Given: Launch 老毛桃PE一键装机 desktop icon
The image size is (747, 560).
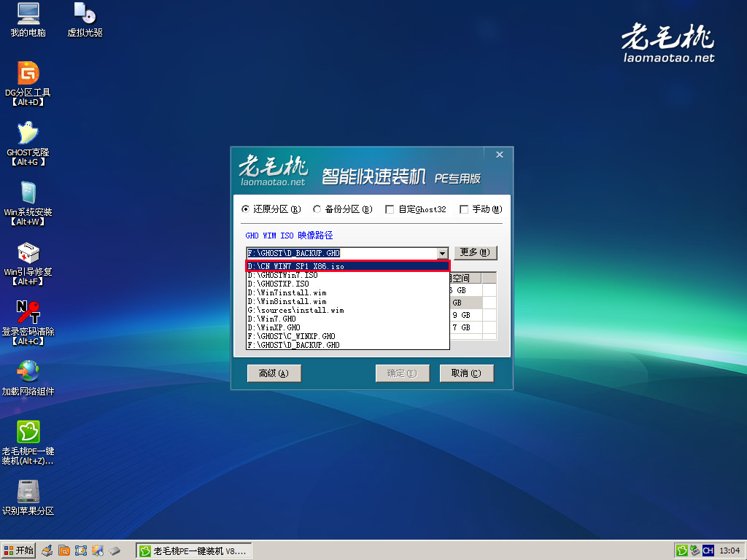Looking at the screenshot, I should [x=28, y=443].
